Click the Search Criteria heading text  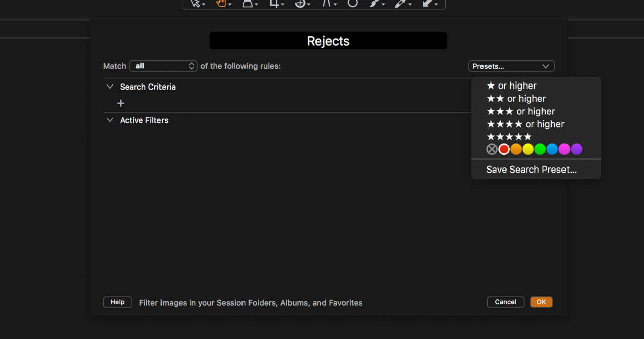pyautogui.click(x=147, y=87)
